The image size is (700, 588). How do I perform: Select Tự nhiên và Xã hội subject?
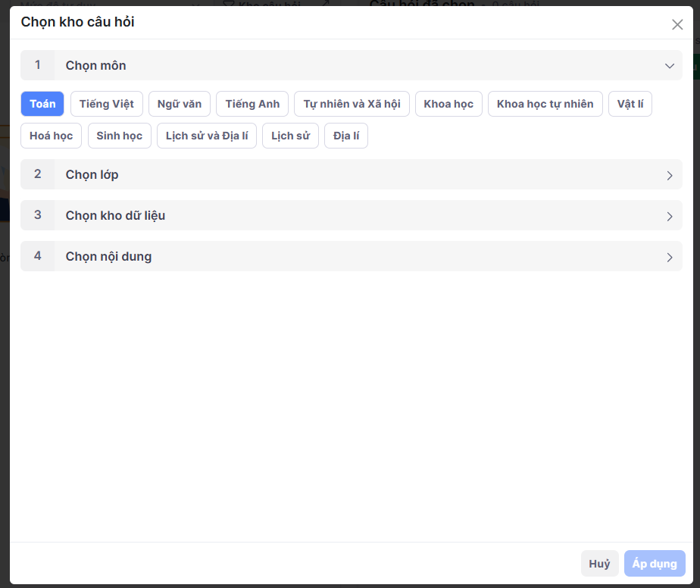coord(352,104)
